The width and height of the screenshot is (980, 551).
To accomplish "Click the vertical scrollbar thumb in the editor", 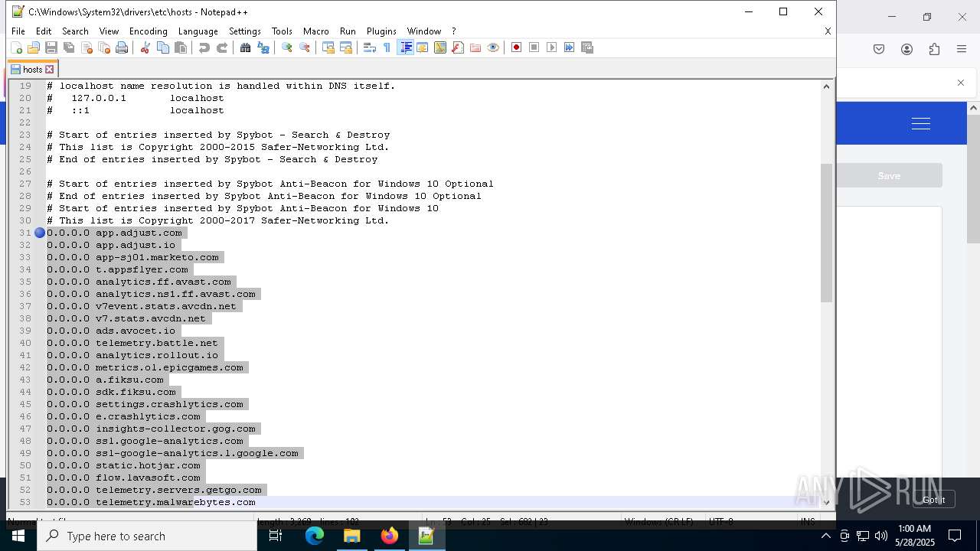I will 826,233.
